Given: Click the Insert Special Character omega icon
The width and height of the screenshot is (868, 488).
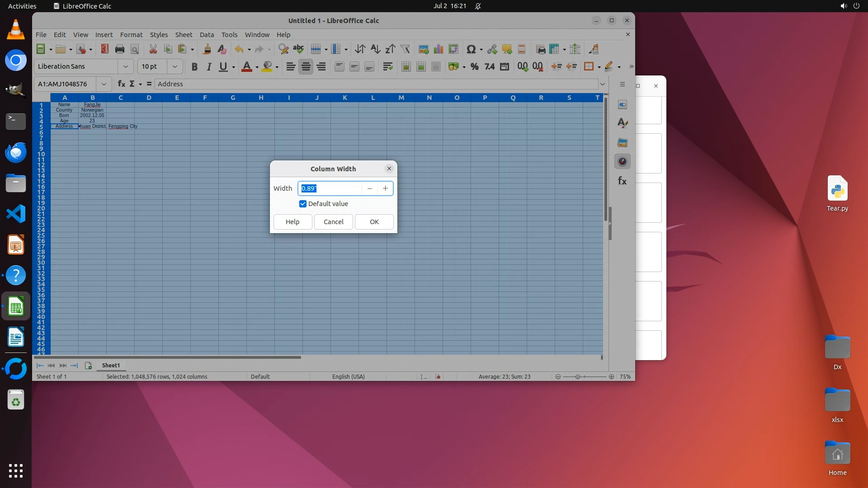Looking at the screenshot, I should tap(471, 49).
